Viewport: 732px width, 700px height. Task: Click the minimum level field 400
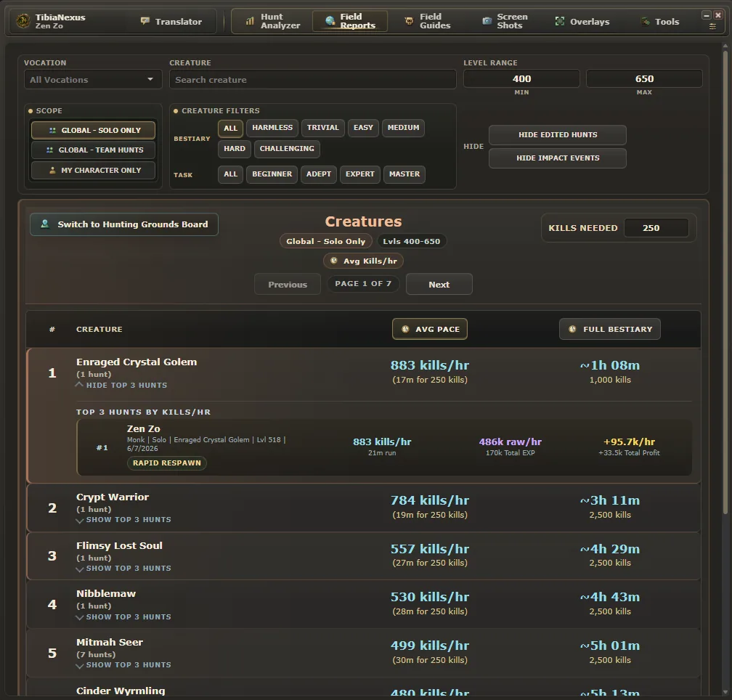pyautogui.click(x=521, y=79)
